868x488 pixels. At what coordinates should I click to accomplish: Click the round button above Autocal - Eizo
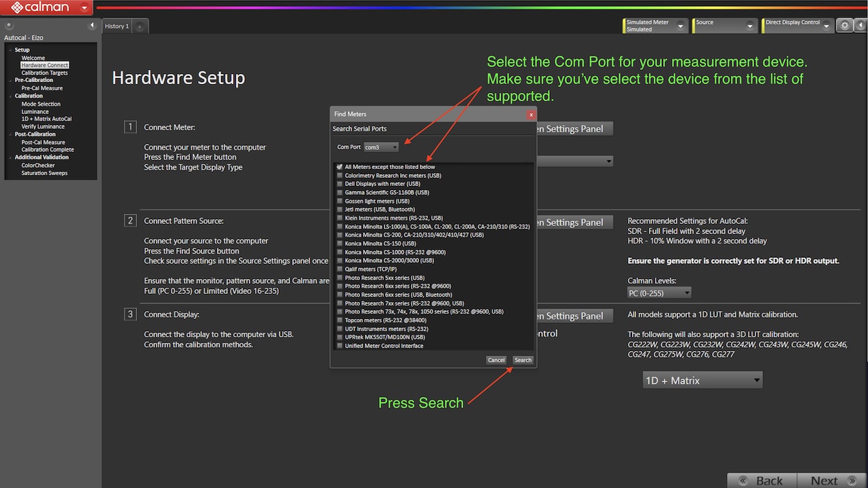click(9, 26)
